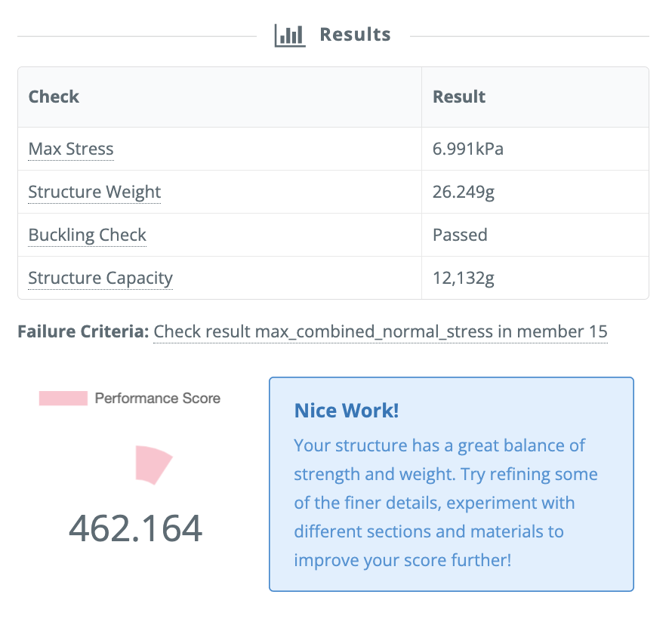Click the 6.991kPa max stress value
The height and width of the screenshot is (622, 672).
tap(467, 149)
